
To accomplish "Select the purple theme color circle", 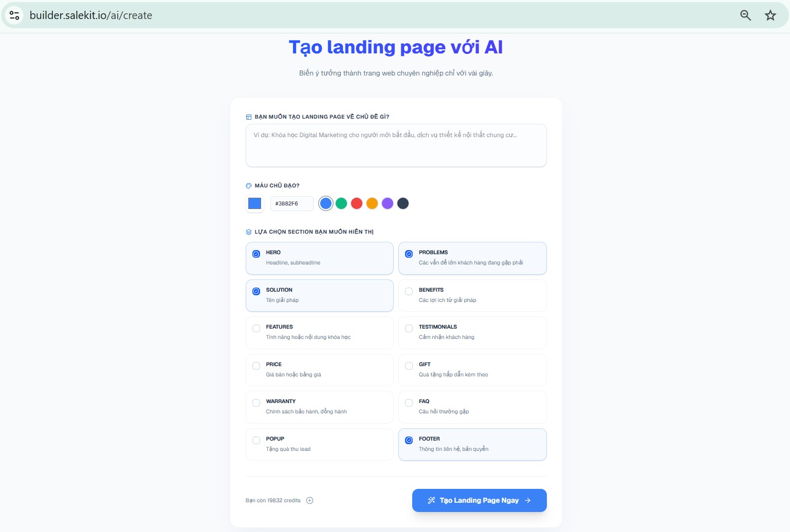I will 388,203.
